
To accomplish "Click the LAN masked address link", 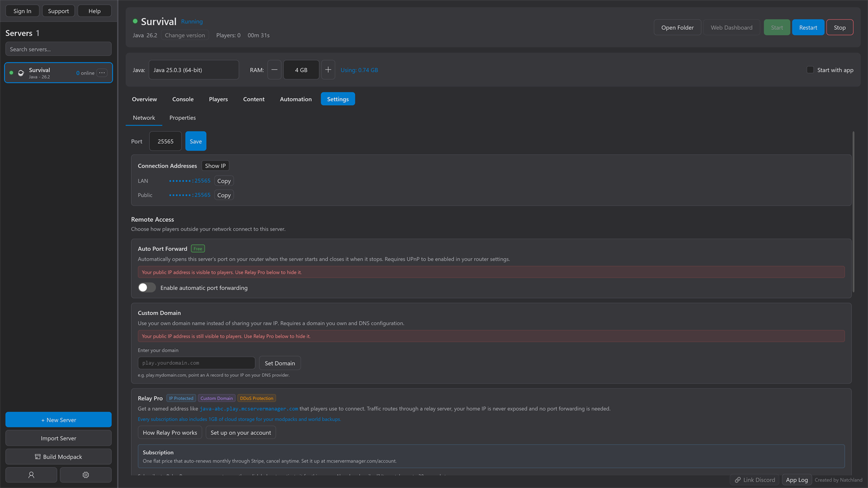I will (189, 181).
